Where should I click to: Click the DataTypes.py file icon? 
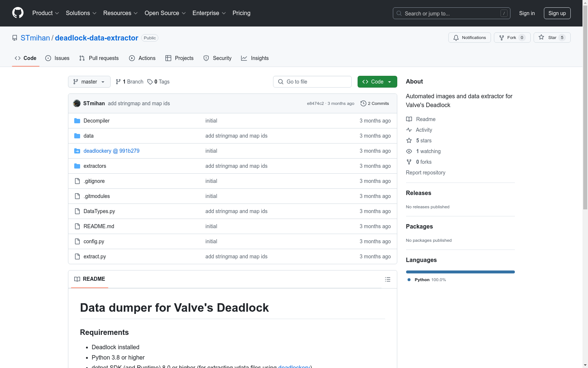click(x=77, y=211)
